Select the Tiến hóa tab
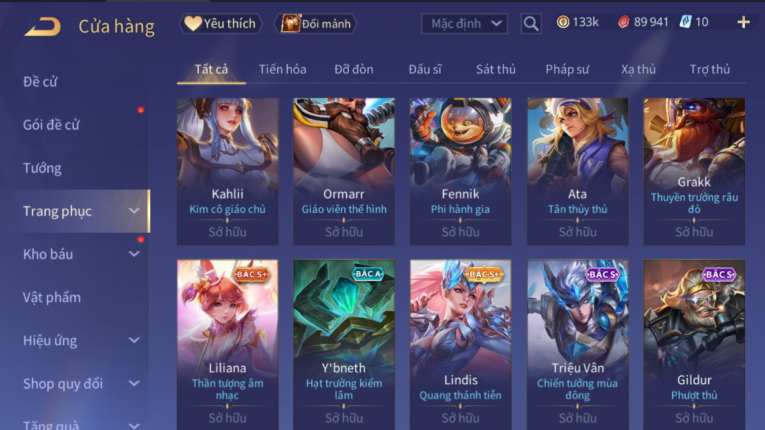The image size is (765, 430). coord(282,69)
